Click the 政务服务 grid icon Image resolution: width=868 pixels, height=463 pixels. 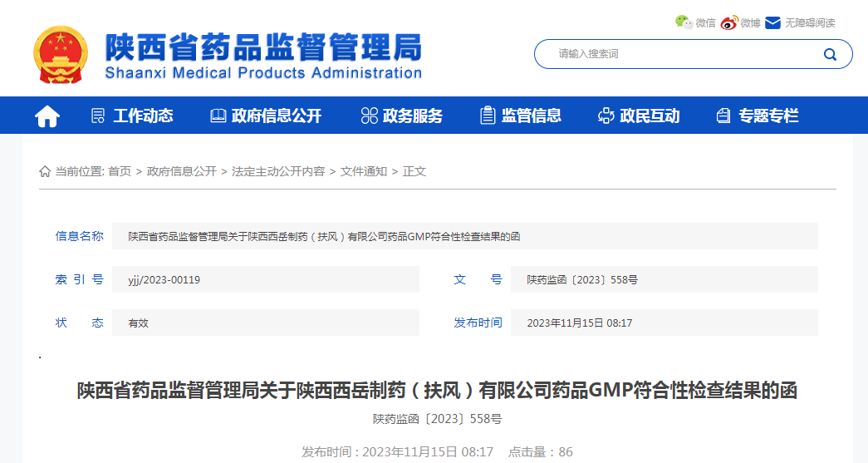pyautogui.click(x=370, y=116)
